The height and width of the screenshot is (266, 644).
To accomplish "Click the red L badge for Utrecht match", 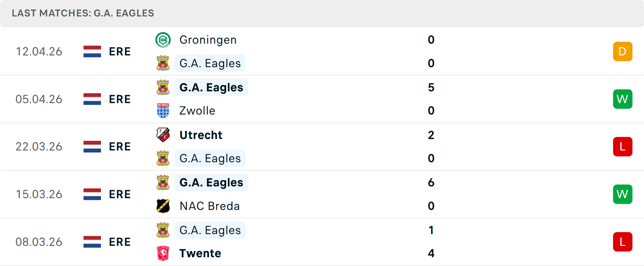I will click(x=623, y=146).
